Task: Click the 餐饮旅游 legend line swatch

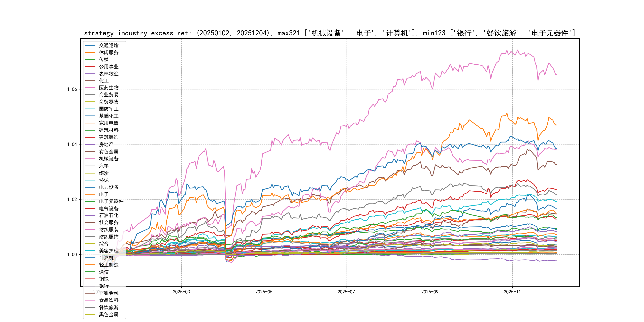Action: (x=90, y=307)
